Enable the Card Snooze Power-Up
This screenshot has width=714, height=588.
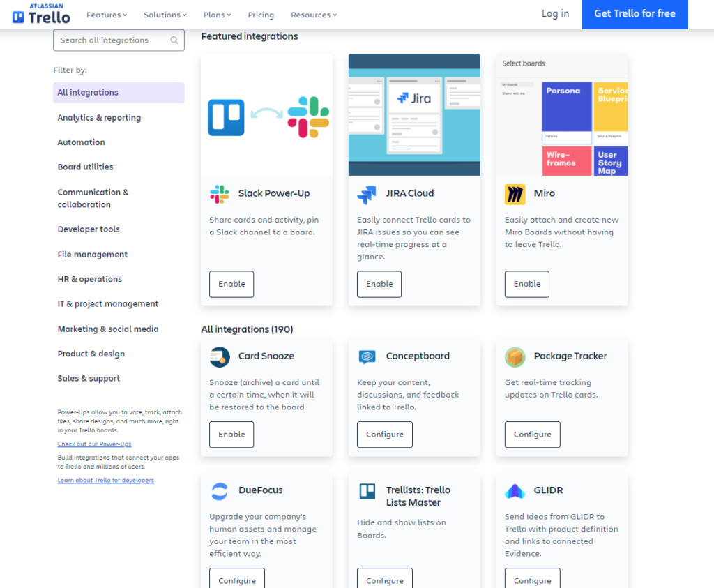click(231, 435)
